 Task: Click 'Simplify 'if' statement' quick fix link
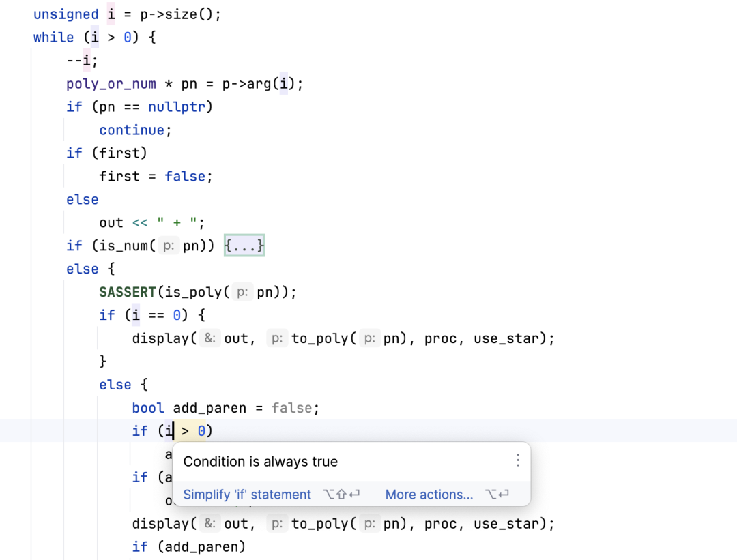(247, 495)
